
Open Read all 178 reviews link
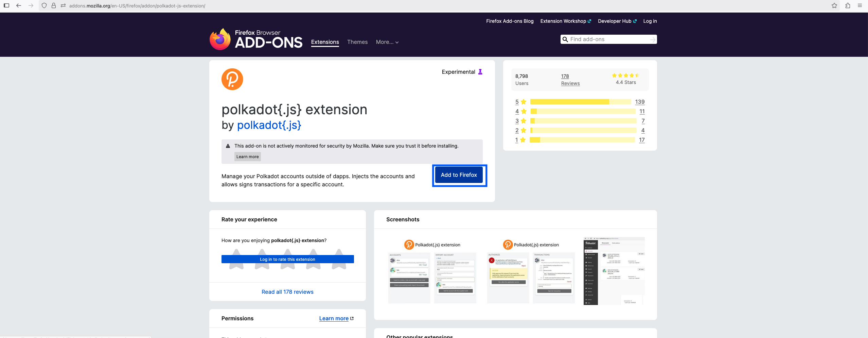(287, 292)
